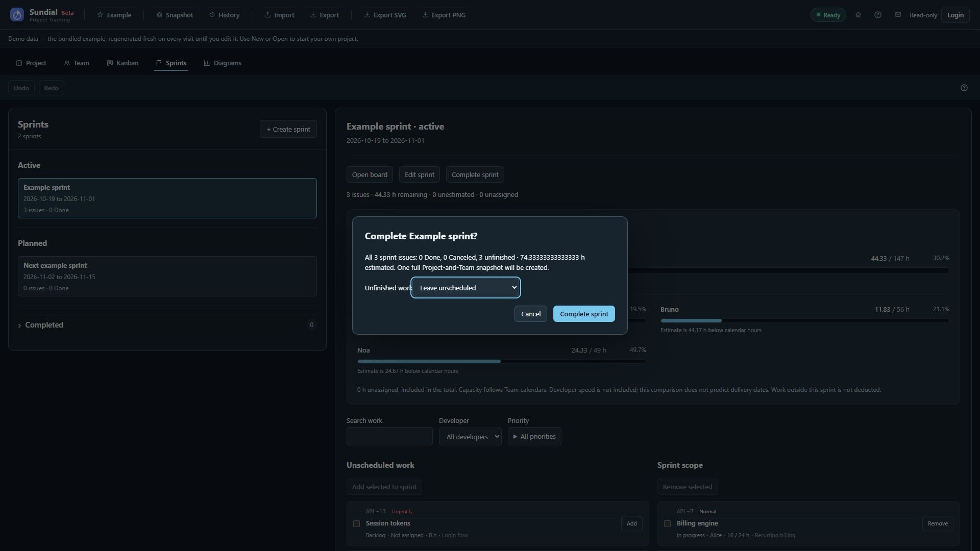
Task: Click Export PNG in toolbar
Action: click(444, 15)
